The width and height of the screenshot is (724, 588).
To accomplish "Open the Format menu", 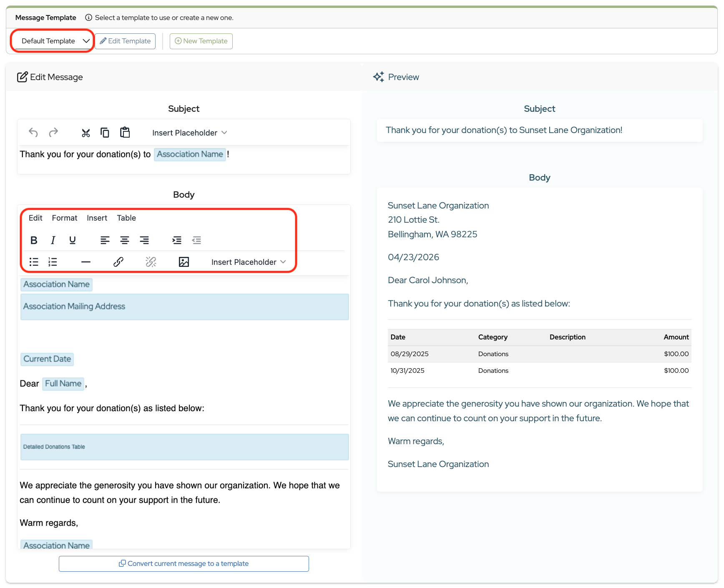I will click(65, 218).
